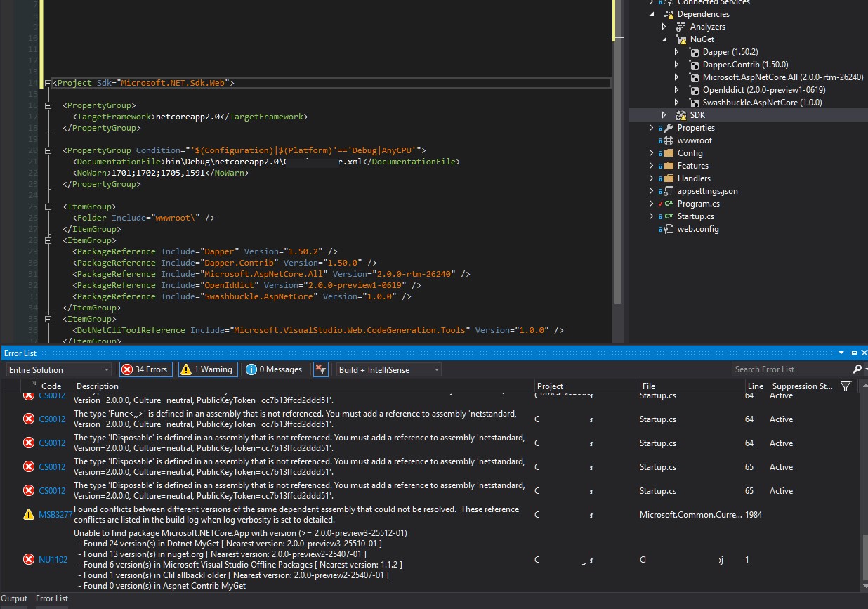Viewport: 868px width, 609px height.
Task: Collapse the NuGet dependencies node
Action: tap(664, 40)
